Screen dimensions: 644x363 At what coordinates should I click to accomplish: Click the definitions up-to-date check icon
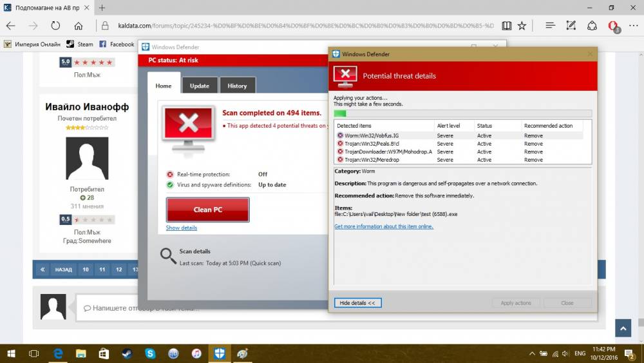tap(170, 185)
